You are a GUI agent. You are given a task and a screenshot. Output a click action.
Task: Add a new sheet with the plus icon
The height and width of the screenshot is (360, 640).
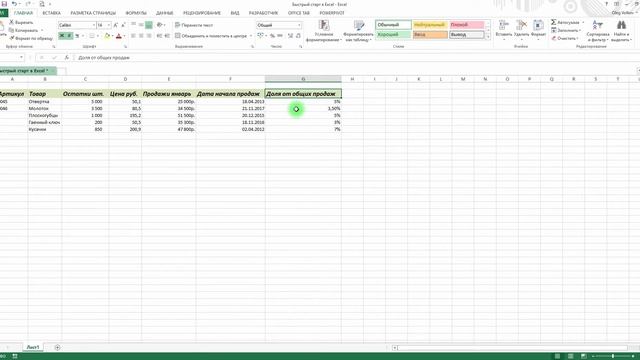(57, 347)
